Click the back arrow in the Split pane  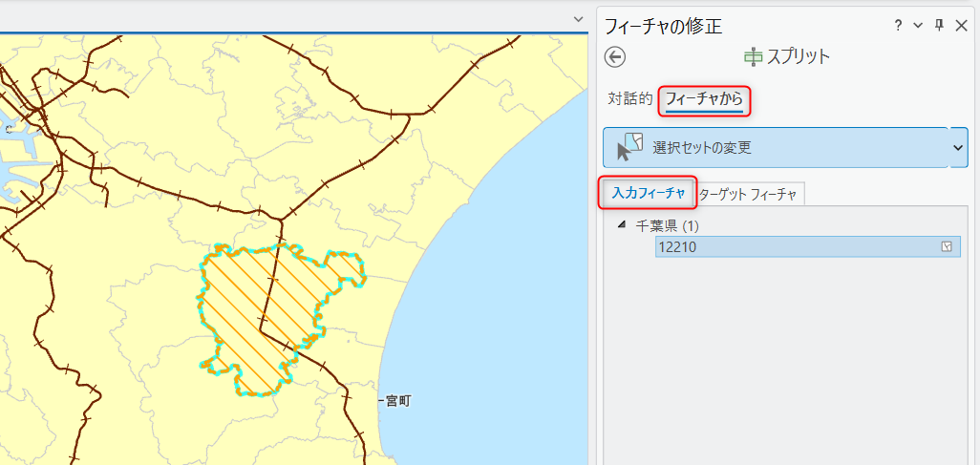615,56
